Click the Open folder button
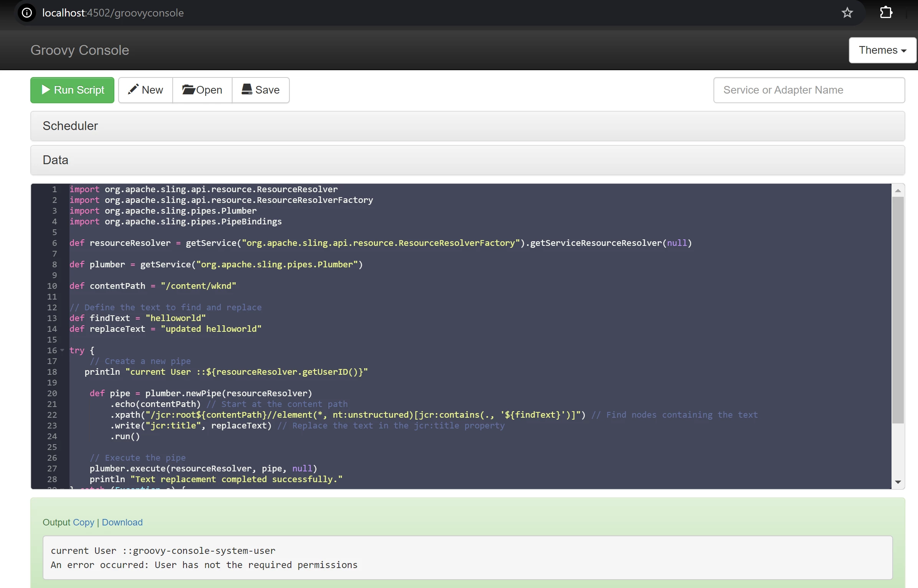Image resolution: width=918 pixels, height=588 pixels. coord(202,90)
